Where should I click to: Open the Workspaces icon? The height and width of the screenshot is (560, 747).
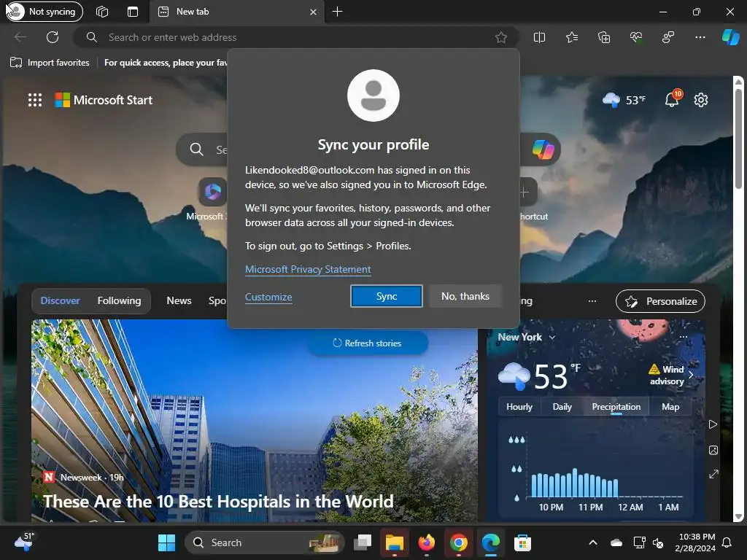[x=102, y=12]
